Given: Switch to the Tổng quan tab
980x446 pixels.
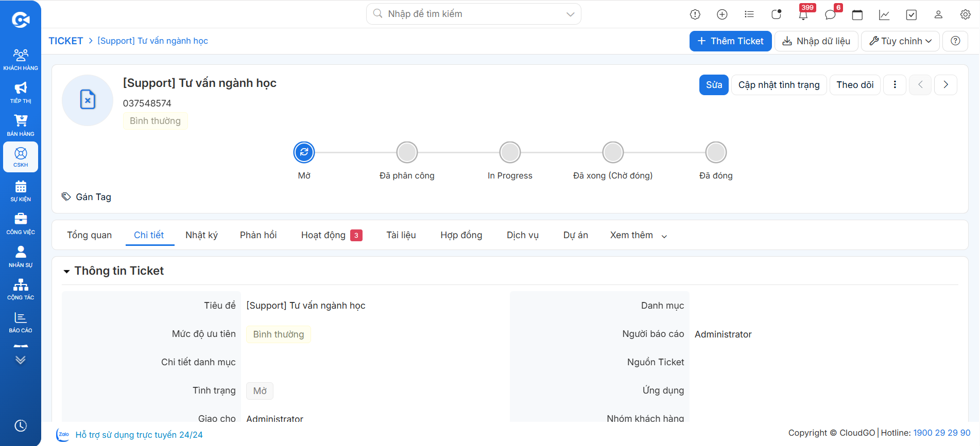Looking at the screenshot, I should coord(89,235).
